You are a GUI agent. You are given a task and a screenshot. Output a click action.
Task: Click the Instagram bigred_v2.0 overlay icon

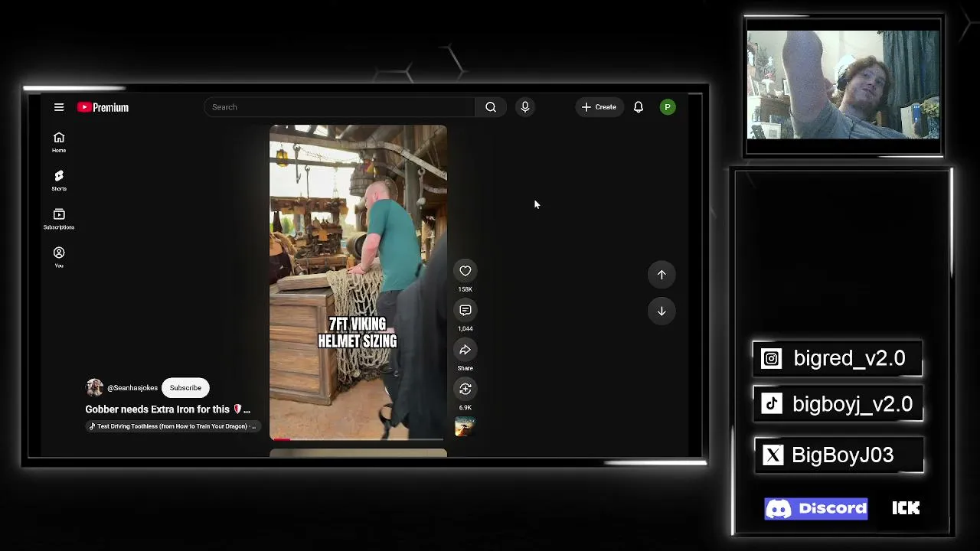(x=772, y=359)
